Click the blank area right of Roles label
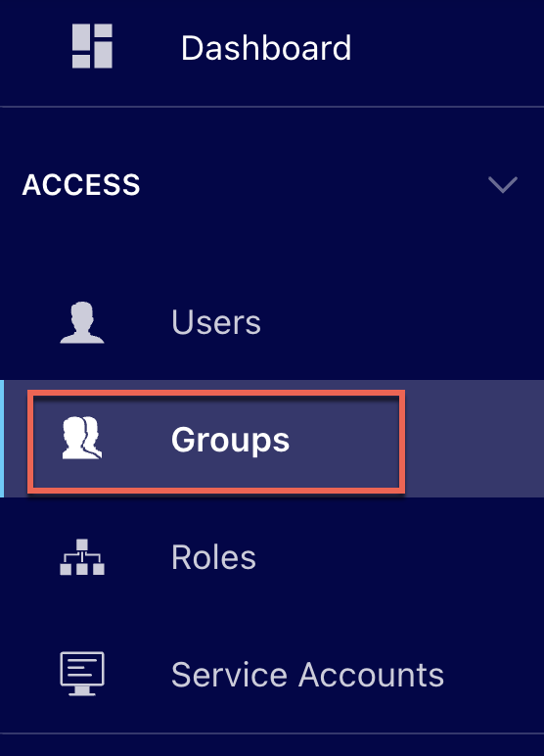Viewport: 544px width, 756px height. 400,557
